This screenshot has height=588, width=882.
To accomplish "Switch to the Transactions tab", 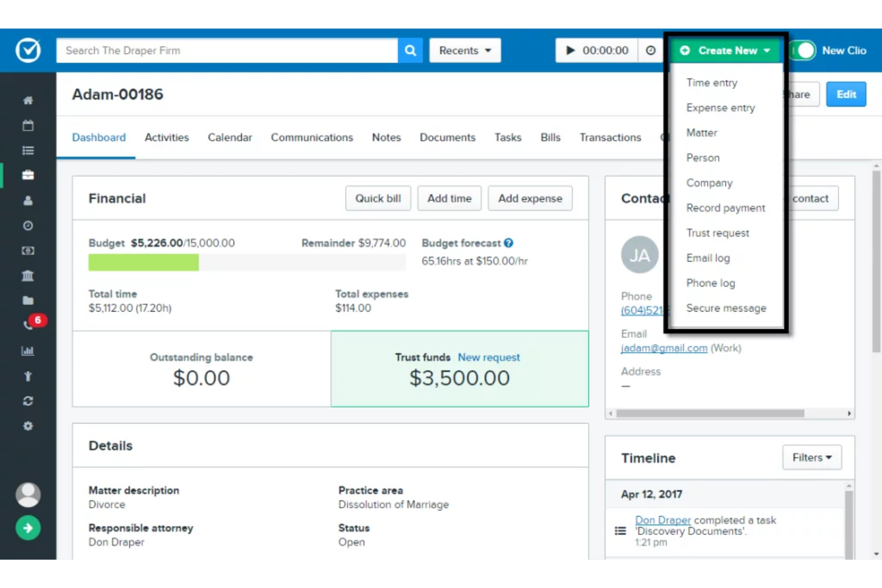I will pyautogui.click(x=610, y=138).
